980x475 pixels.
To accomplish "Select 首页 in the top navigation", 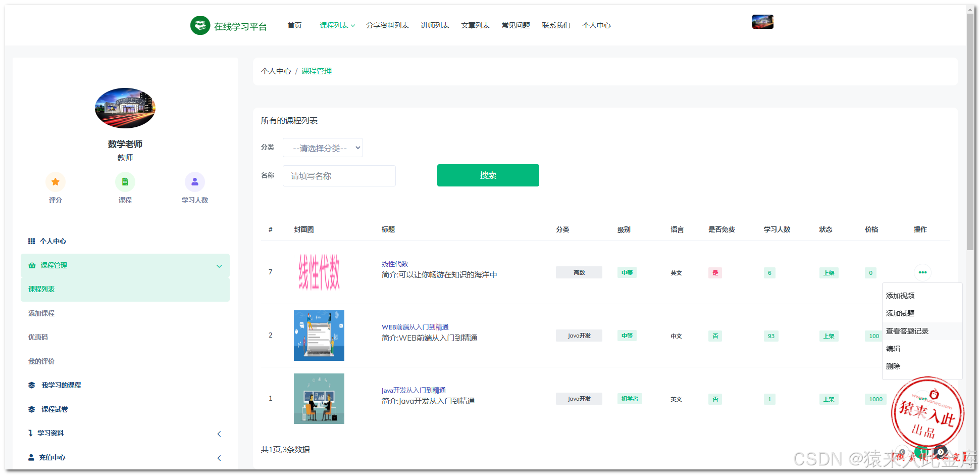I will tap(294, 25).
